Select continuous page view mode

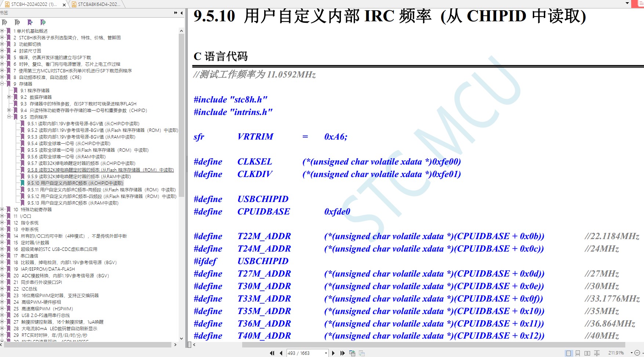(578, 353)
